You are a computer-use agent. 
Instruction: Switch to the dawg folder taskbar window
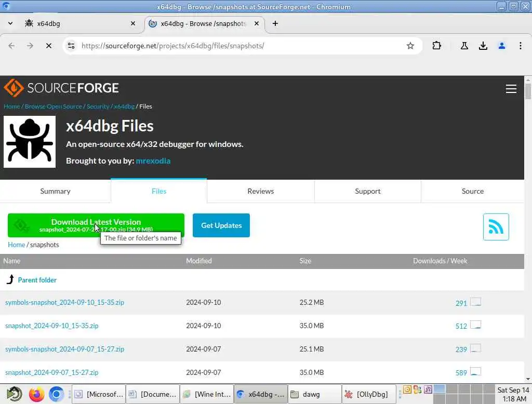pos(314,394)
